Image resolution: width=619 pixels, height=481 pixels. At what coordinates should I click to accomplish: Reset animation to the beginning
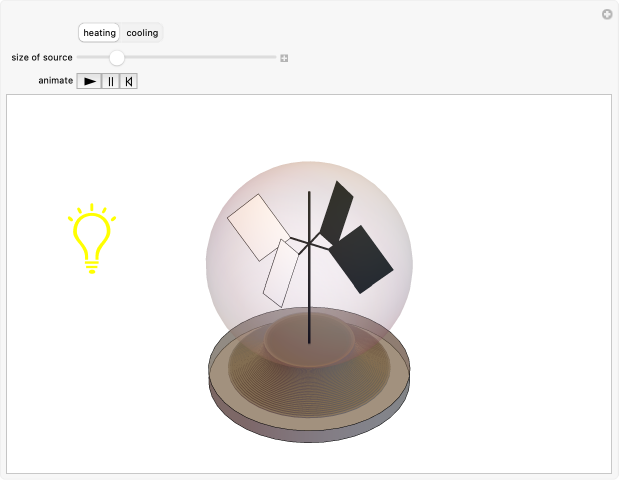coord(128,81)
